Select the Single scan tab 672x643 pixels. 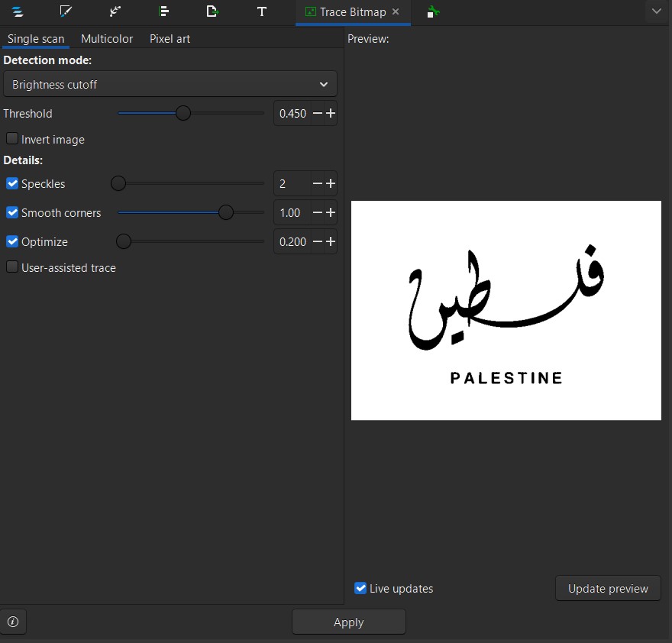[x=36, y=39]
